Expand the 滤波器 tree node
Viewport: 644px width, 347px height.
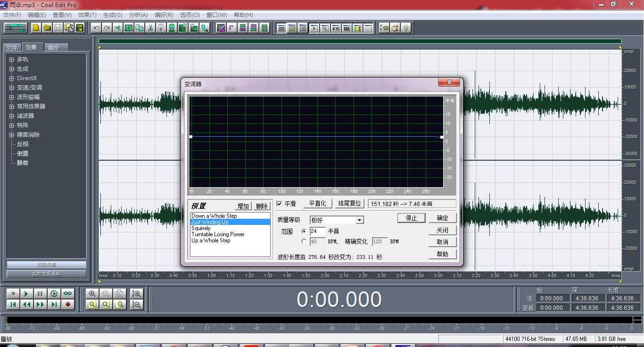(x=12, y=116)
